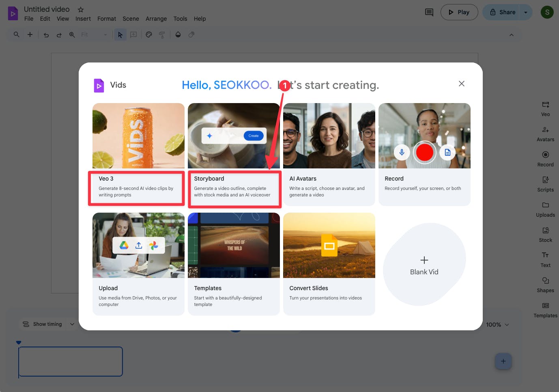Open the Arrange menu
The height and width of the screenshot is (392, 559).
[156, 19]
